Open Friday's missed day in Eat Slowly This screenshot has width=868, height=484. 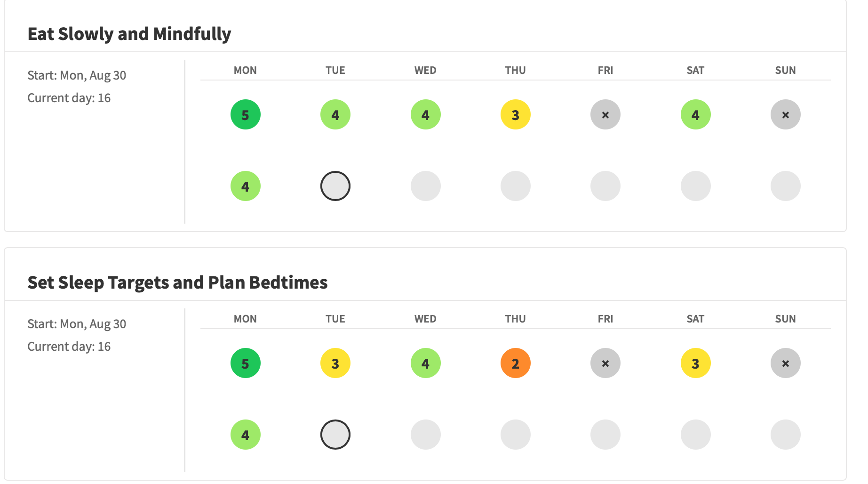coord(605,114)
